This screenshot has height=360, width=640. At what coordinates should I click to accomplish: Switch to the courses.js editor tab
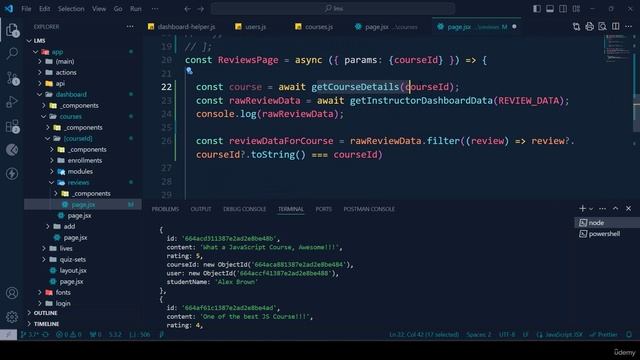(314, 27)
